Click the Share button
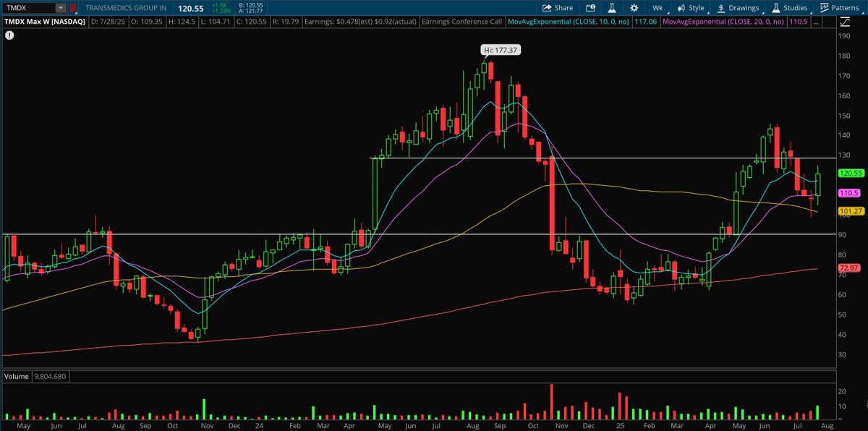 click(x=558, y=8)
